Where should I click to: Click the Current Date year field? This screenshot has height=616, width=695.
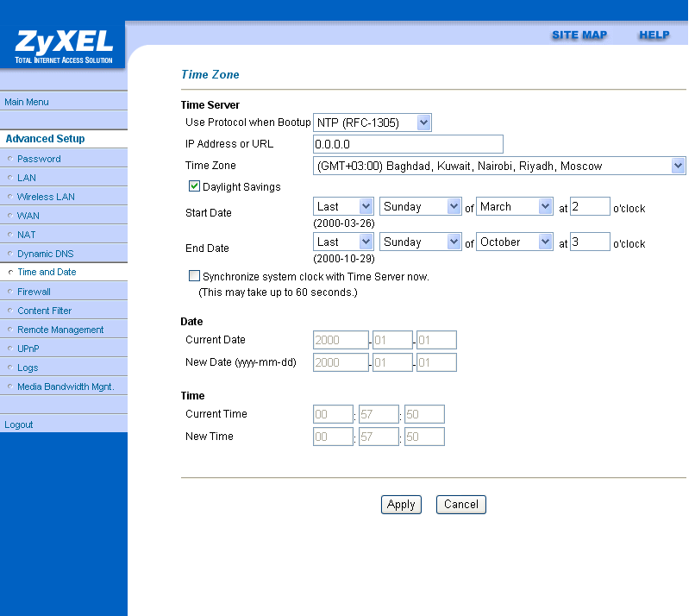coord(341,340)
